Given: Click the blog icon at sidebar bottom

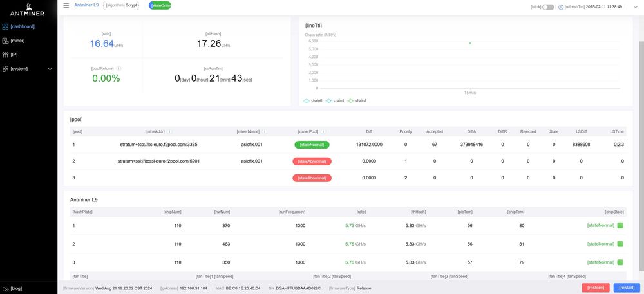Looking at the screenshot, I should [5, 288].
